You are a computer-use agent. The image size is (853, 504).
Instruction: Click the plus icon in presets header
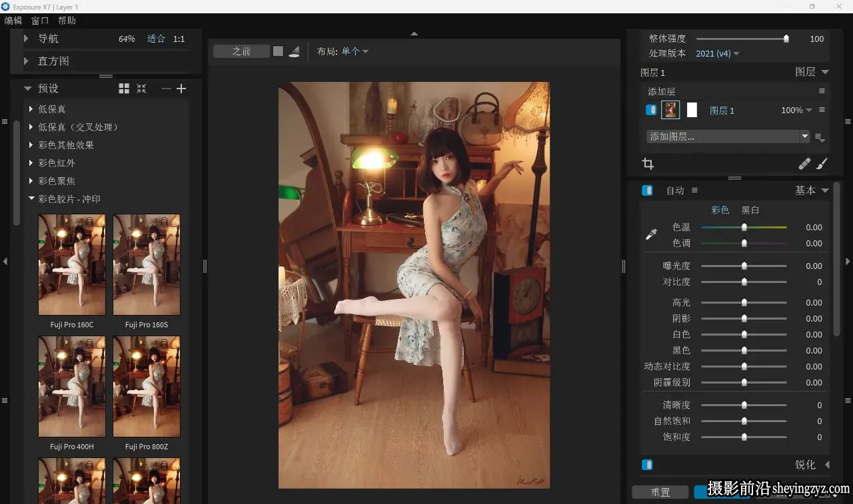tap(181, 89)
